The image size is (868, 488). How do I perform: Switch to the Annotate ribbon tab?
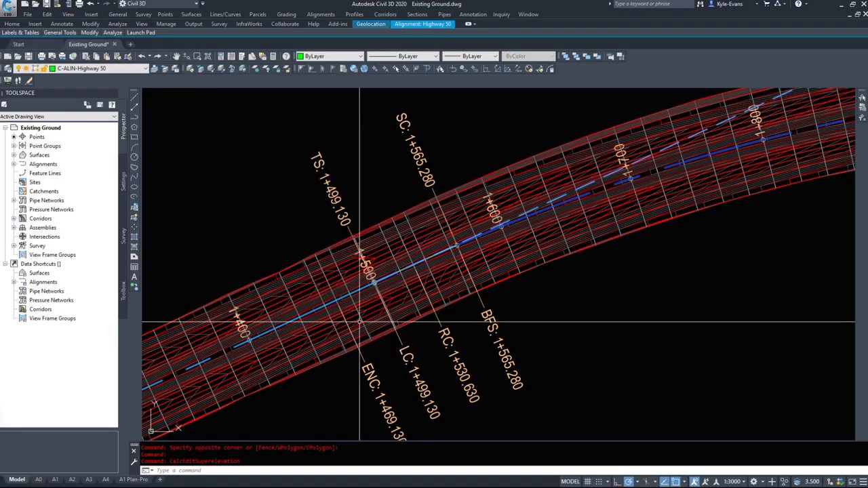tap(62, 24)
